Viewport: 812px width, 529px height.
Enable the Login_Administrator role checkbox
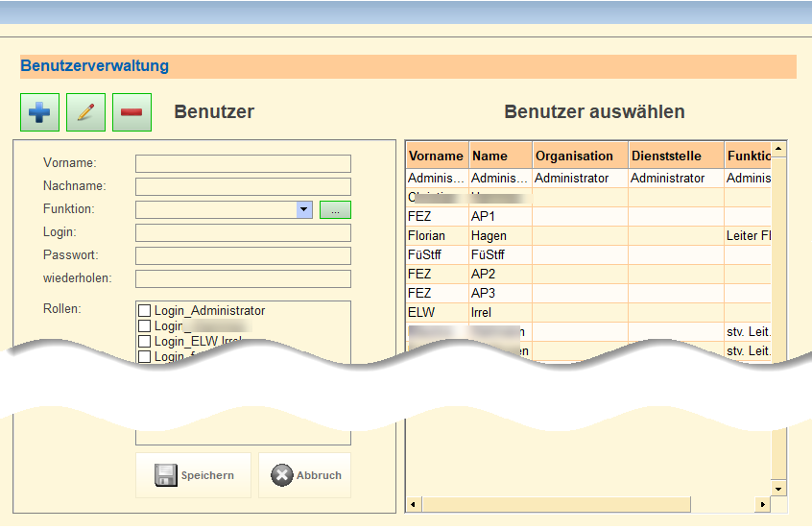coord(145,311)
